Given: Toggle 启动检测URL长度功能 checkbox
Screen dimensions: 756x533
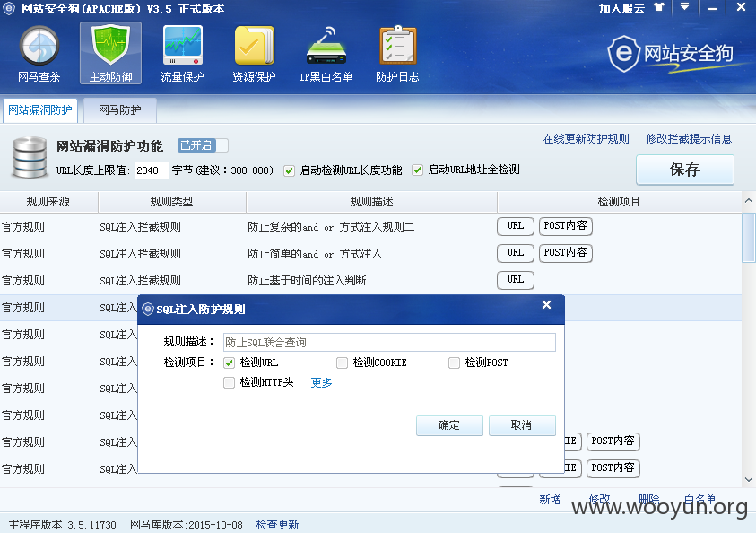Looking at the screenshot, I should pyautogui.click(x=290, y=170).
